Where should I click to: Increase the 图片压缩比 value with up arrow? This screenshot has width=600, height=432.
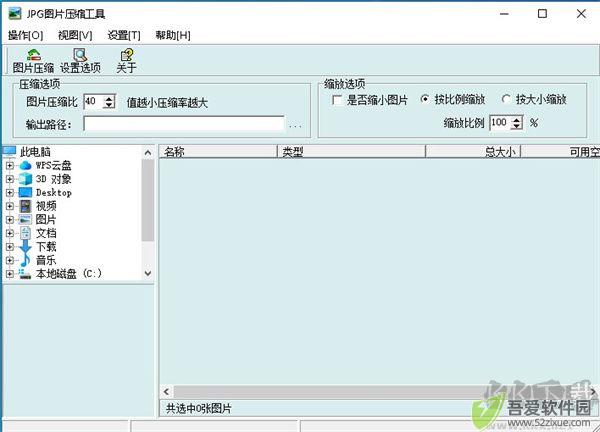pos(109,98)
